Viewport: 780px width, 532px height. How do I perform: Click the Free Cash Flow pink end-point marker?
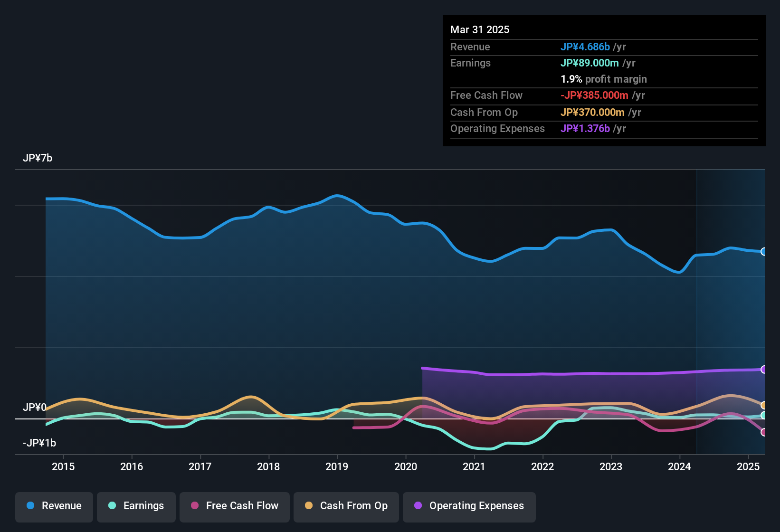tap(763, 432)
